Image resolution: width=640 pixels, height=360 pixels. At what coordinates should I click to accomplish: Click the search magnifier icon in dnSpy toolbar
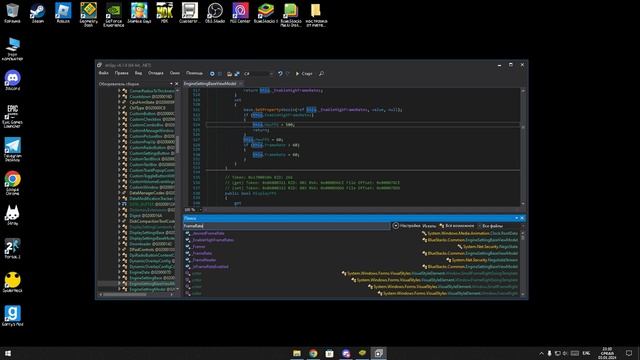tap(321, 73)
